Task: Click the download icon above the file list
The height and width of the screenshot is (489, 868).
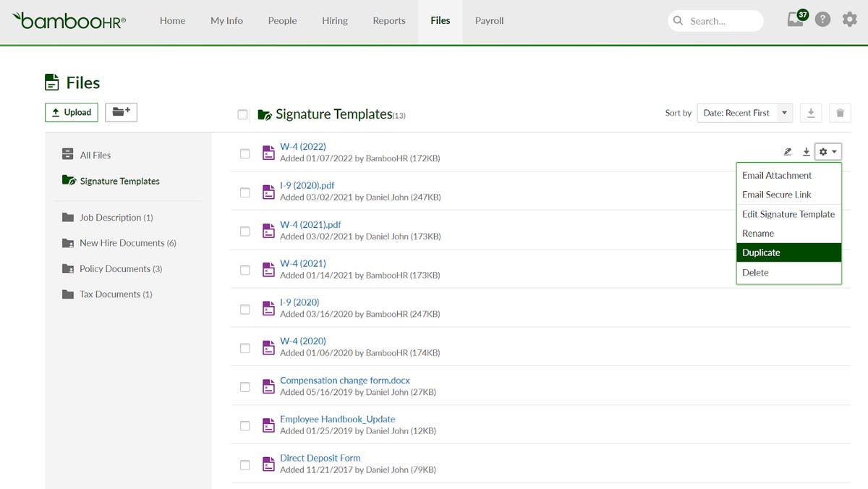Action: tap(810, 113)
